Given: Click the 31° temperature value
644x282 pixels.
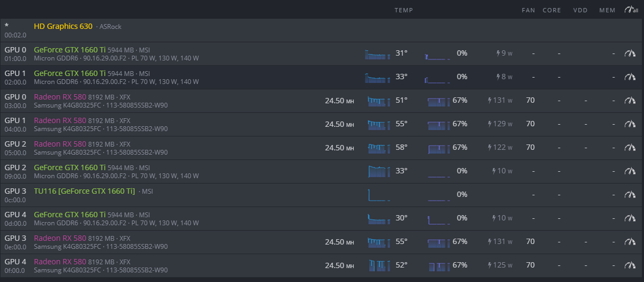Looking at the screenshot, I should (401, 53).
